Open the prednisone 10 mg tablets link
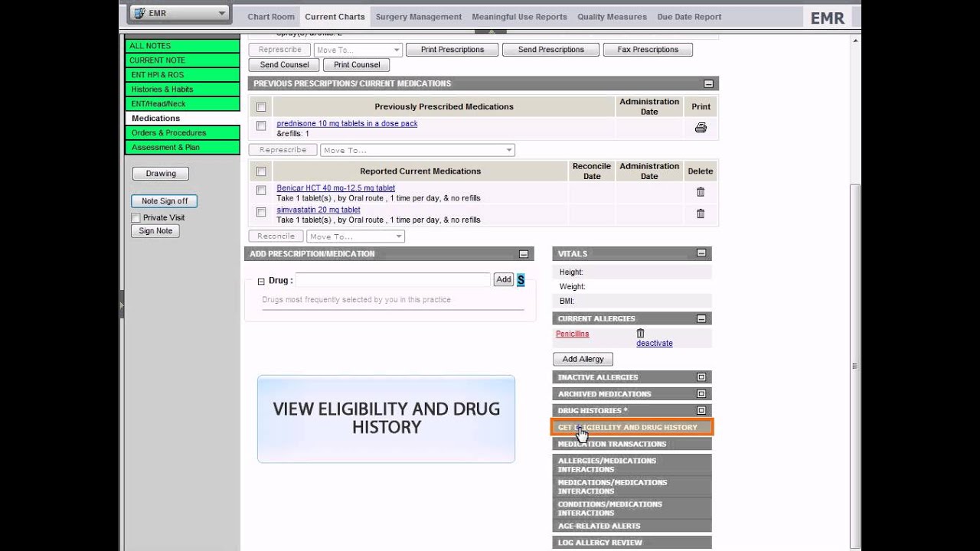Image resolution: width=980 pixels, height=551 pixels. point(347,124)
